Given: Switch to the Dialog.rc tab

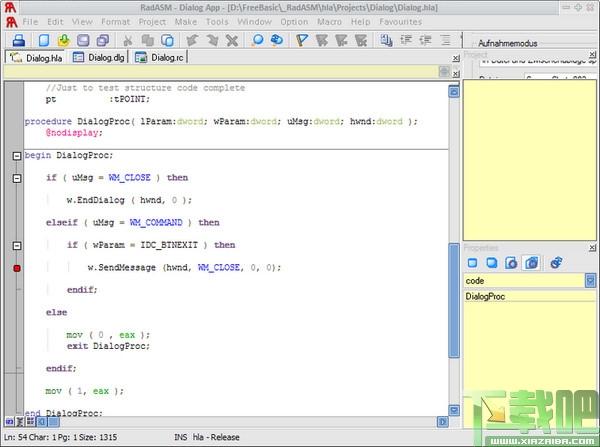Looking at the screenshot, I should [159, 57].
